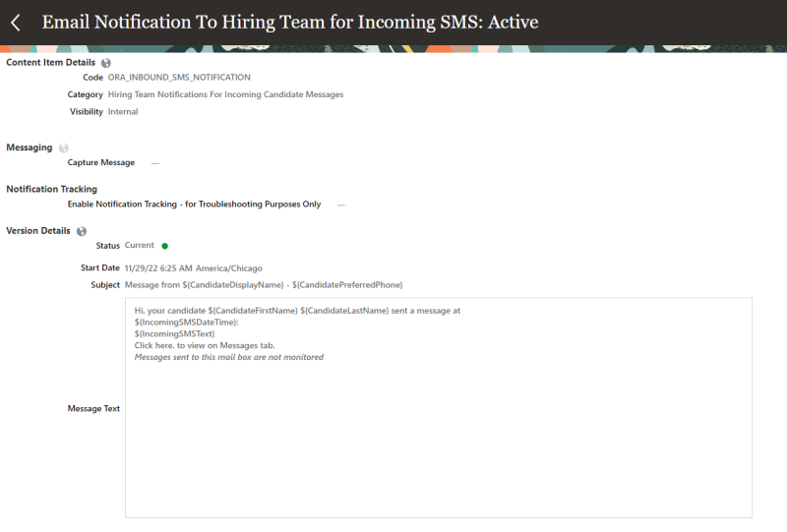Toggle the Enable Notification Tracking value
The height and width of the screenshot is (532, 787).
tap(341, 205)
